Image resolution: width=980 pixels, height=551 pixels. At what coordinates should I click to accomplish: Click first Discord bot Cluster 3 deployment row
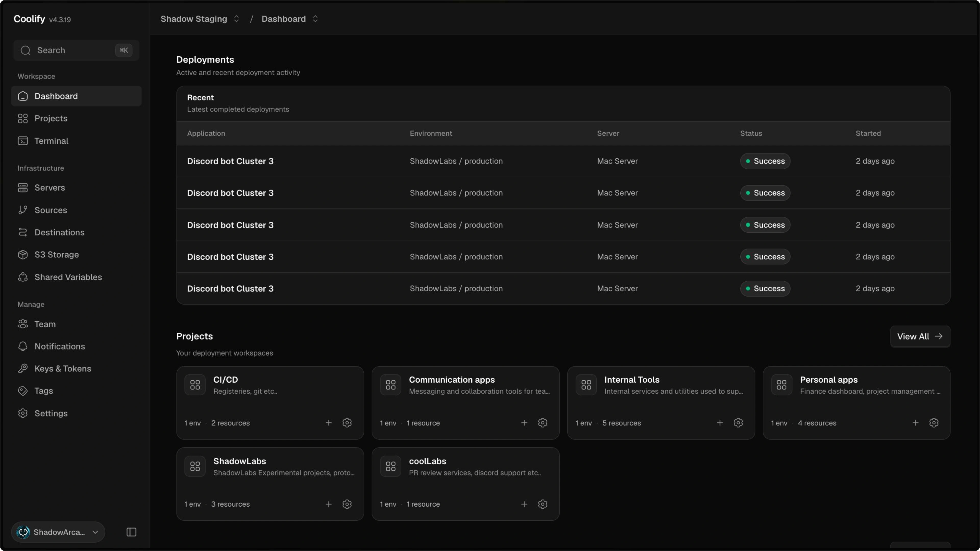pos(563,161)
